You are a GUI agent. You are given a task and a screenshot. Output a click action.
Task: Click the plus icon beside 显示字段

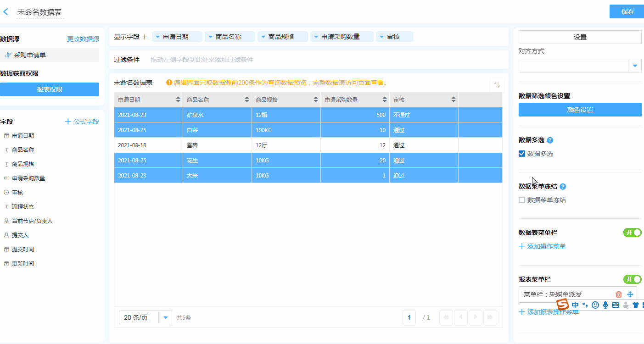(145, 37)
